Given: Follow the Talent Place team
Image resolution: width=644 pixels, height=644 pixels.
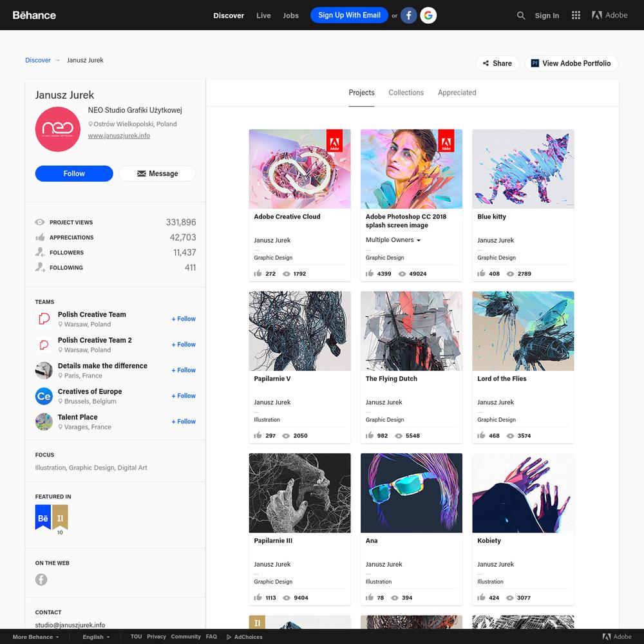Looking at the screenshot, I should click(x=184, y=422).
